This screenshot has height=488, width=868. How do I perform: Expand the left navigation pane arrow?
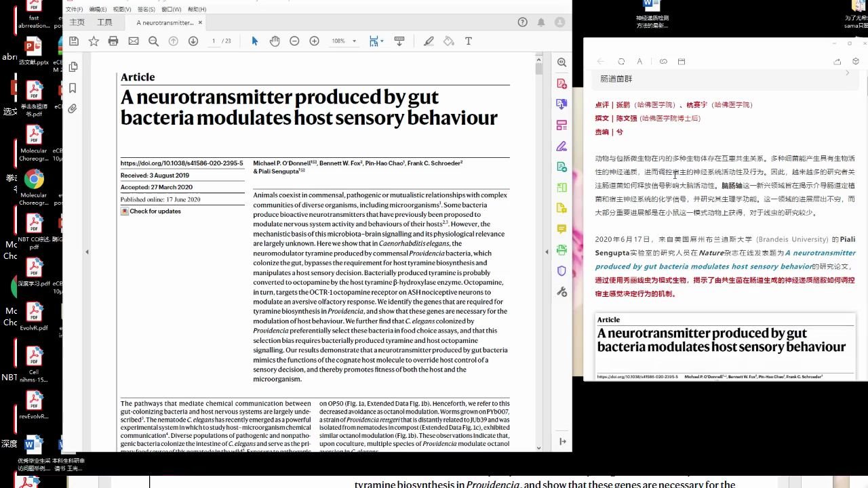tap(87, 252)
